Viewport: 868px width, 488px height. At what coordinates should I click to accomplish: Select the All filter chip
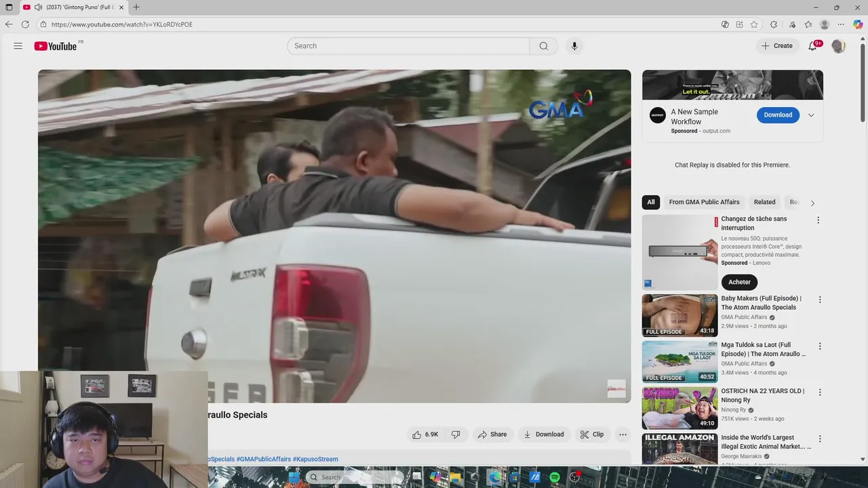coord(651,202)
